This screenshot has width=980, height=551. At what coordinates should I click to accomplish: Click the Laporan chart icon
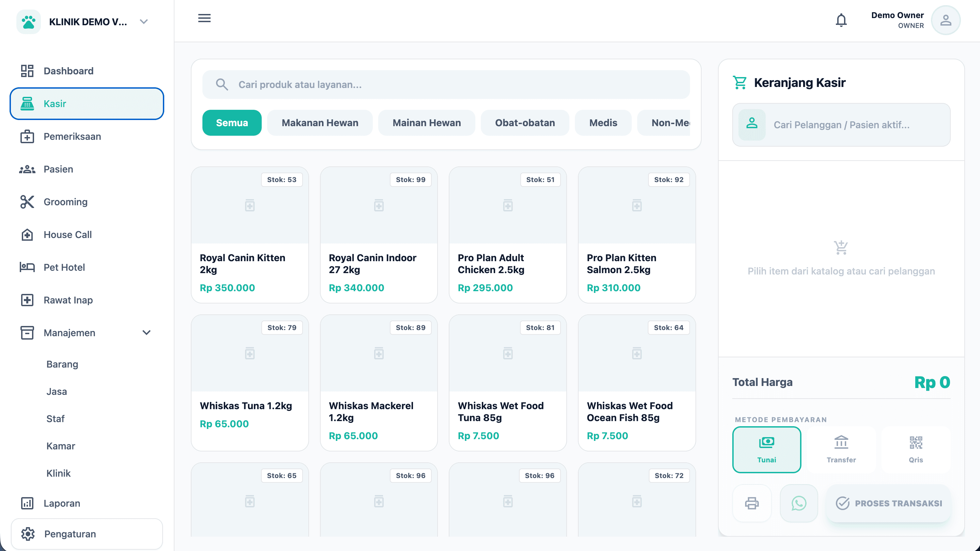pyautogui.click(x=27, y=503)
